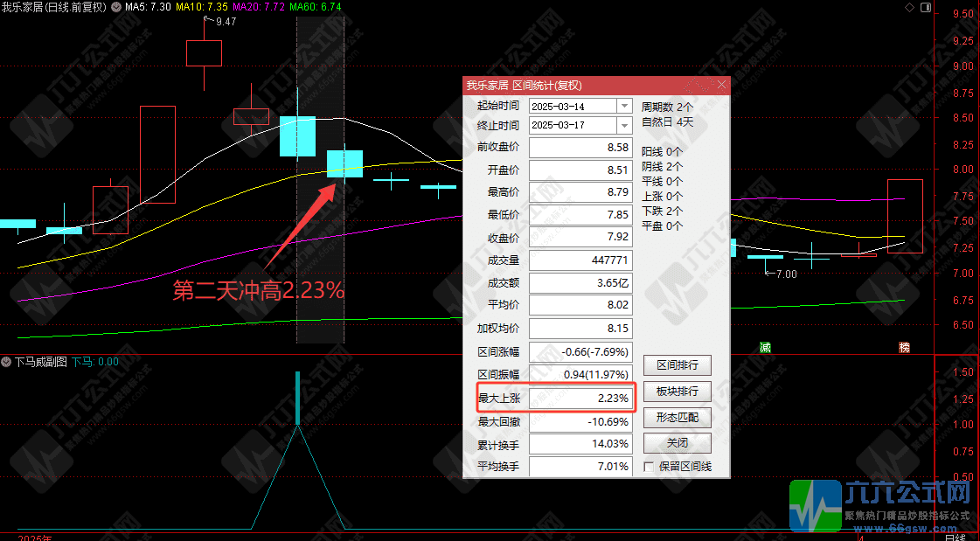Open the stock name dropdown beside 我乐家居
This screenshot has width=980, height=541.
(116, 6)
